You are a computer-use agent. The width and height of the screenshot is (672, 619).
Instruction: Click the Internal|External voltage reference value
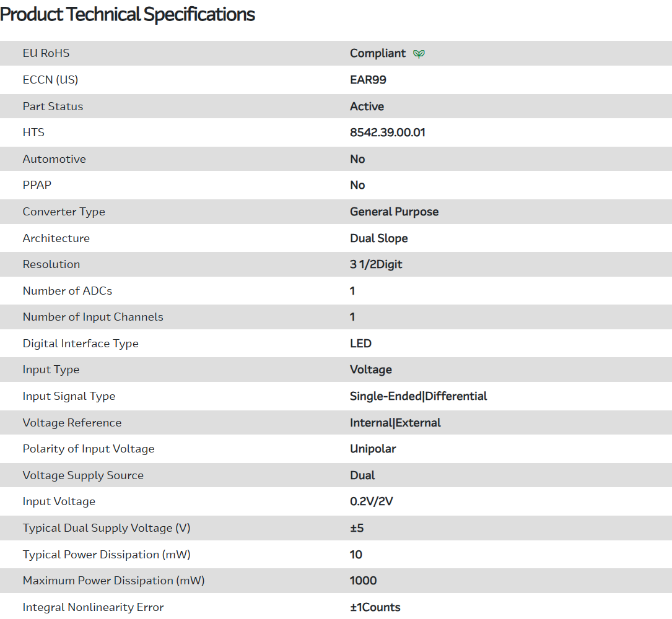pyautogui.click(x=395, y=423)
